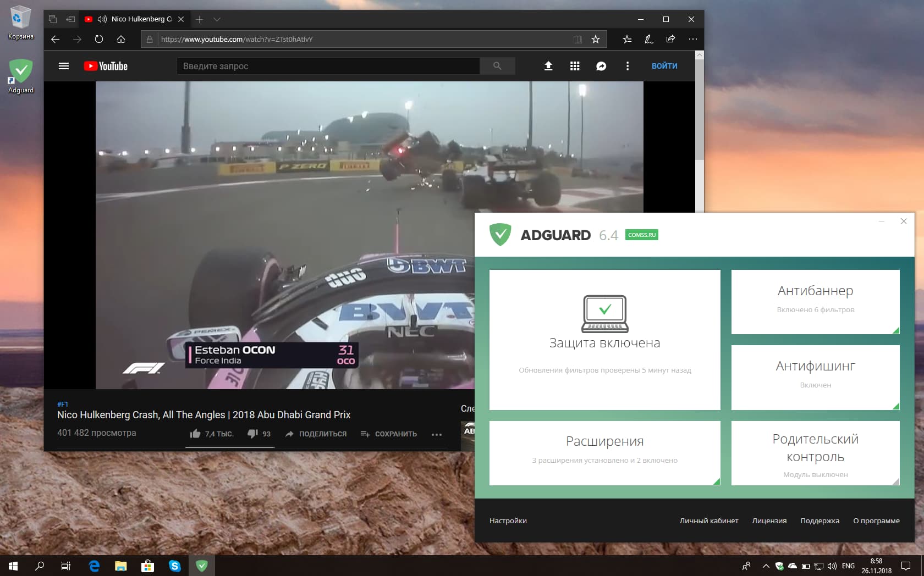Switch the ENG input language
The image size is (924, 576).
(848, 566)
